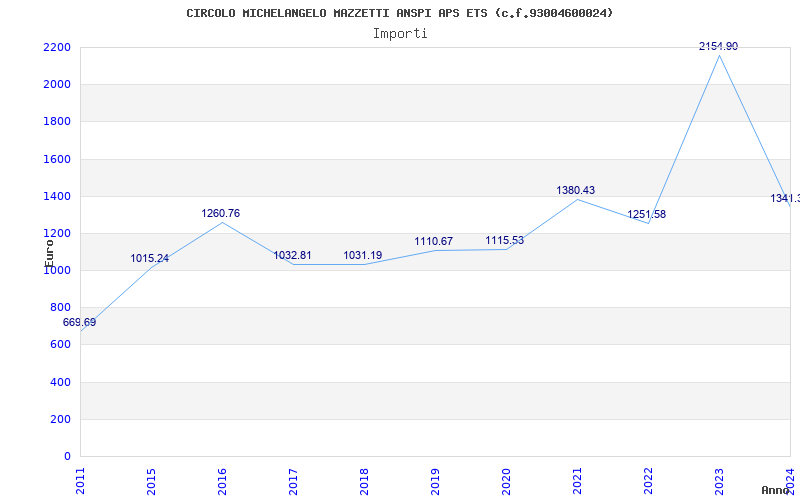Click the Anno axis label
This screenshot has height=500, width=800.
774,490
